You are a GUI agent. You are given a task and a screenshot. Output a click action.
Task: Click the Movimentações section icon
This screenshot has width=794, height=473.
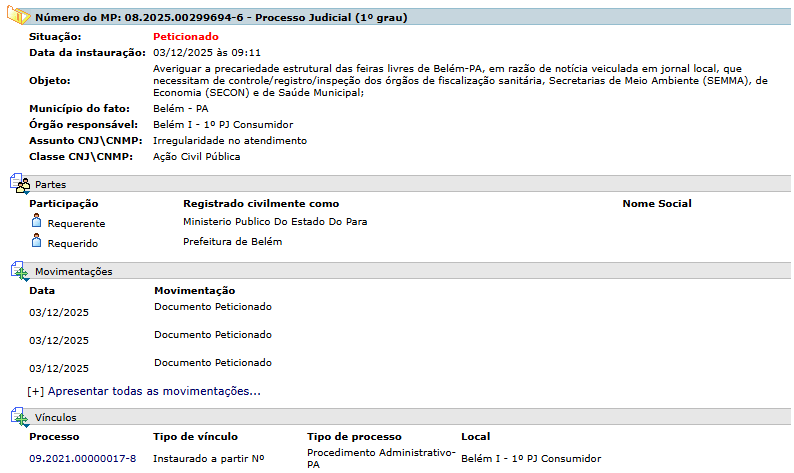(x=20, y=271)
